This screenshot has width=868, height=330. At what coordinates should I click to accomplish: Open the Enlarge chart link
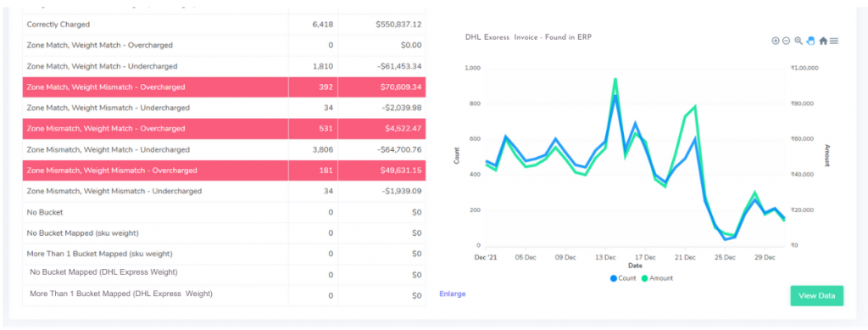click(x=453, y=294)
